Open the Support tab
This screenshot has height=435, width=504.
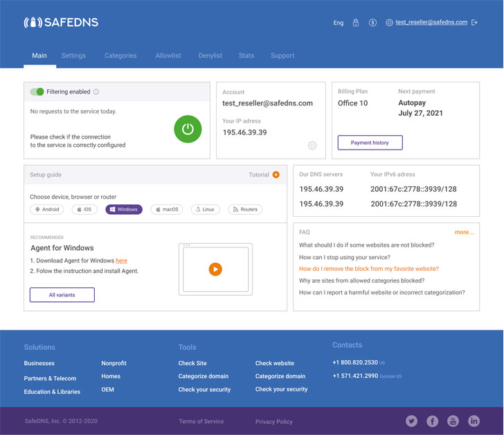[x=282, y=55]
